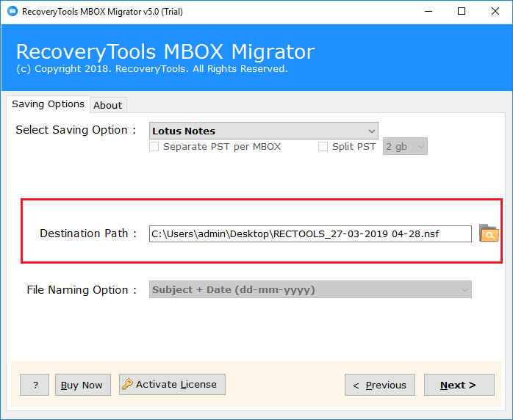Click the Destination Path text field
Viewport: 513px width, 420px height.
[310, 233]
